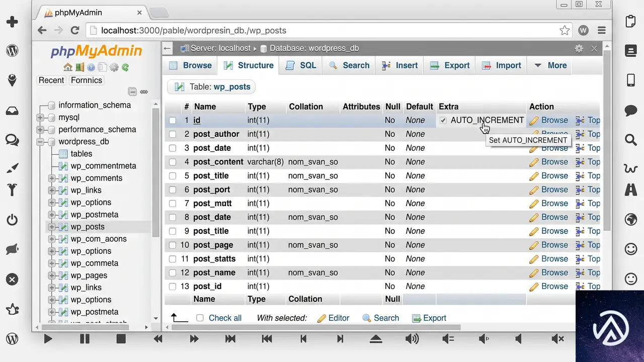The height and width of the screenshot is (362, 644).
Task: Click the phpMyAdmin home icon
Action: [x=68, y=67]
